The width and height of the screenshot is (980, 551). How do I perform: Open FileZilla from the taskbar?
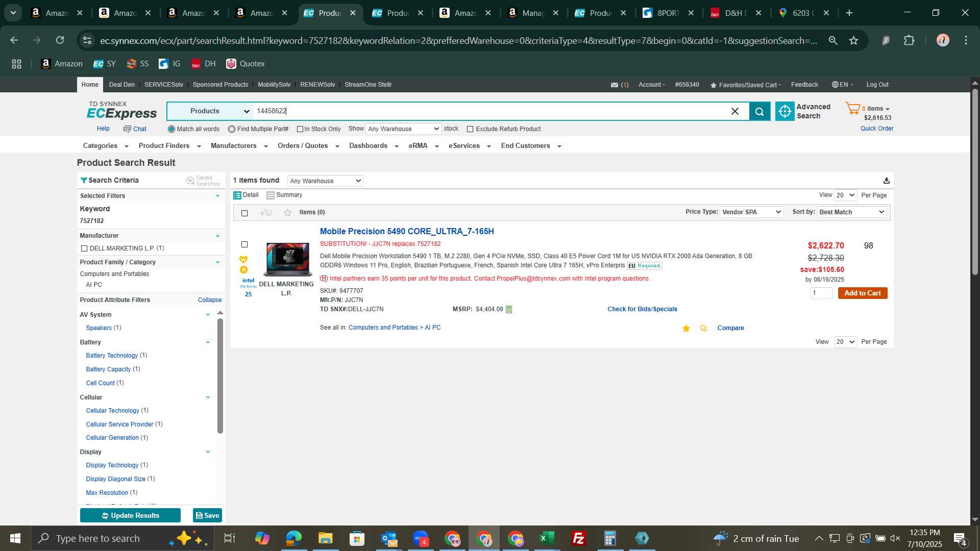579,538
